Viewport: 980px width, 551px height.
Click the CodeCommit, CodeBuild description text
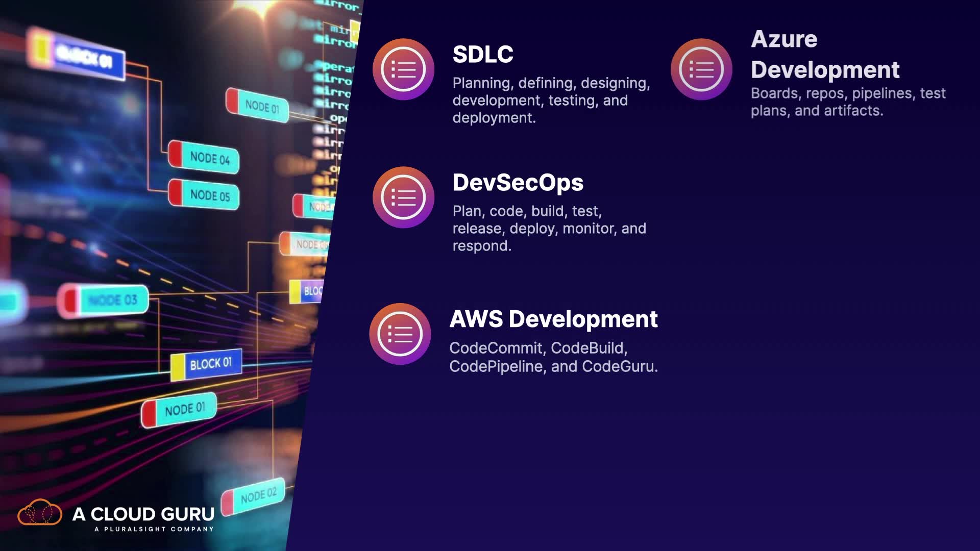(x=553, y=357)
